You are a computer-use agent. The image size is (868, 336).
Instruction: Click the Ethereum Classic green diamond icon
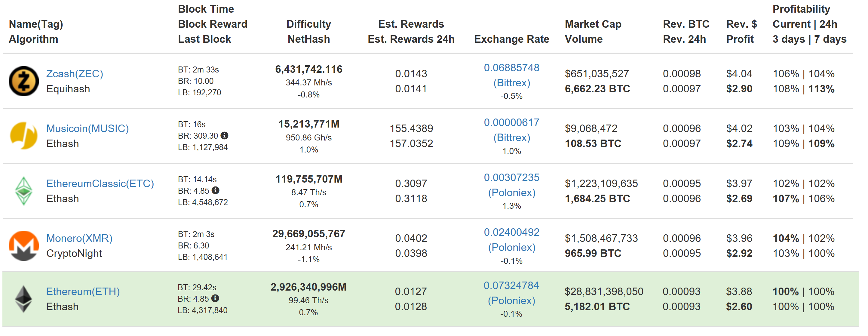pyautogui.click(x=23, y=191)
